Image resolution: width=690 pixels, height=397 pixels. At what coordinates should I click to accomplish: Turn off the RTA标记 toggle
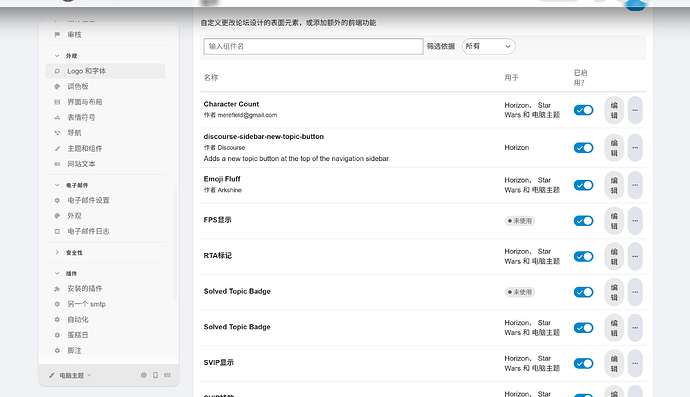pyautogui.click(x=584, y=257)
